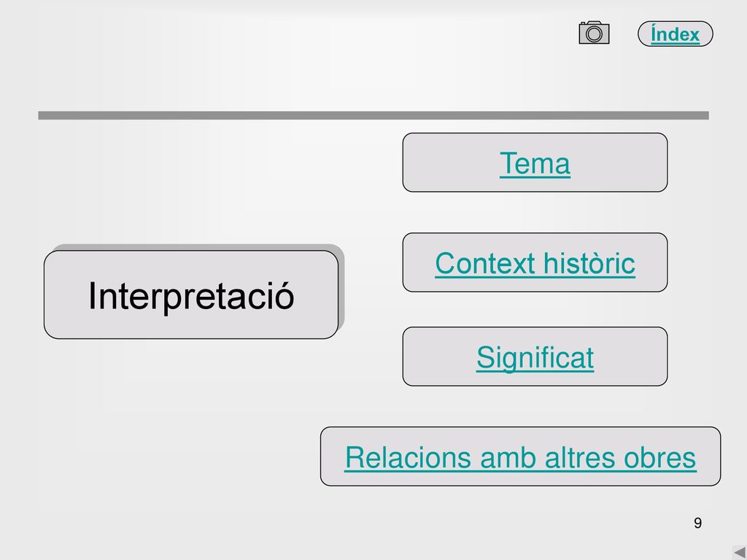Open the Índex link

click(675, 34)
